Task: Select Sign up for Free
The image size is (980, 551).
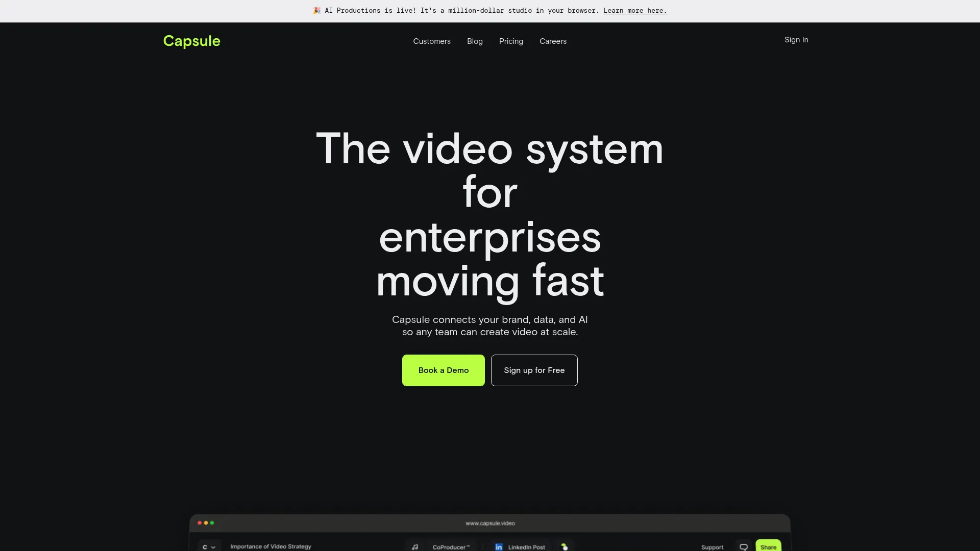Action: click(534, 370)
